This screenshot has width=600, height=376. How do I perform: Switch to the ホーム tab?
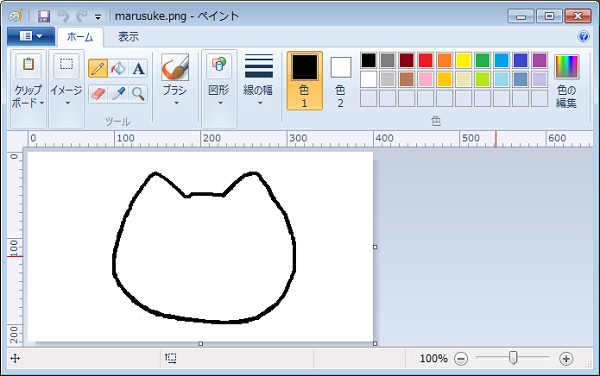click(80, 37)
